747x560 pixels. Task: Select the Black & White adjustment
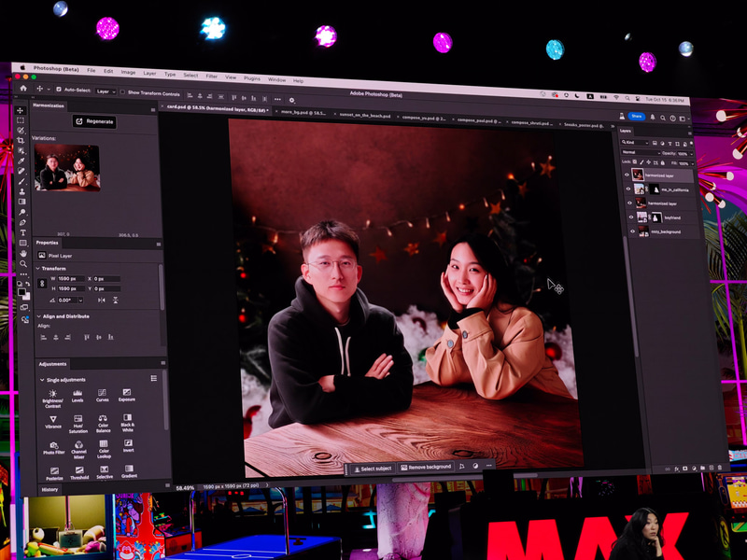pyautogui.click(x=127, y=417)
